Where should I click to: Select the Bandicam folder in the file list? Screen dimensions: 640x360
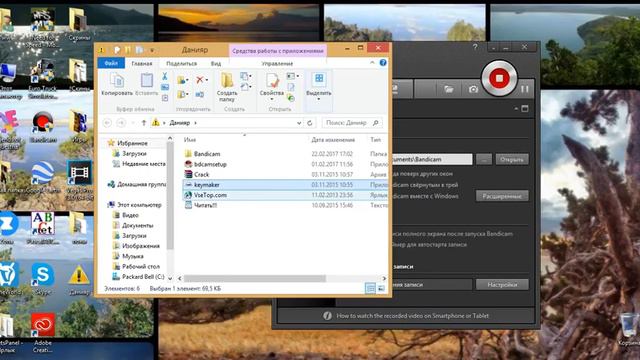(207, 154)
